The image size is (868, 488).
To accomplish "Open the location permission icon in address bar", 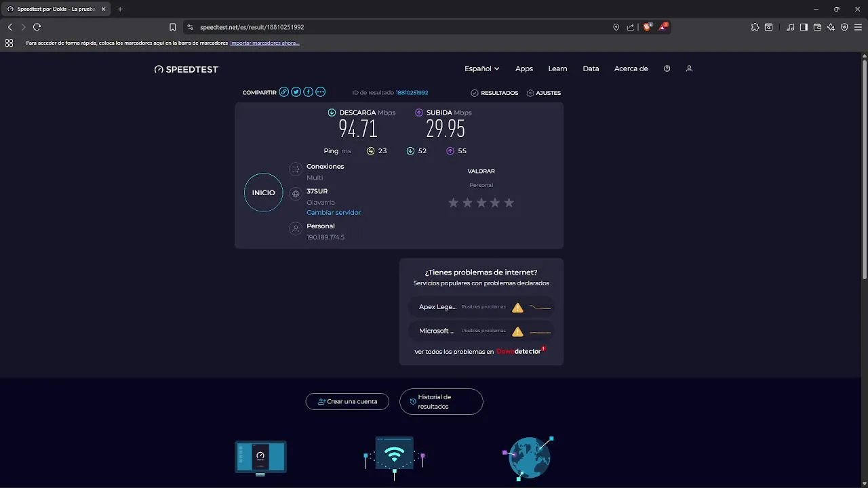I will pos(616,27).
